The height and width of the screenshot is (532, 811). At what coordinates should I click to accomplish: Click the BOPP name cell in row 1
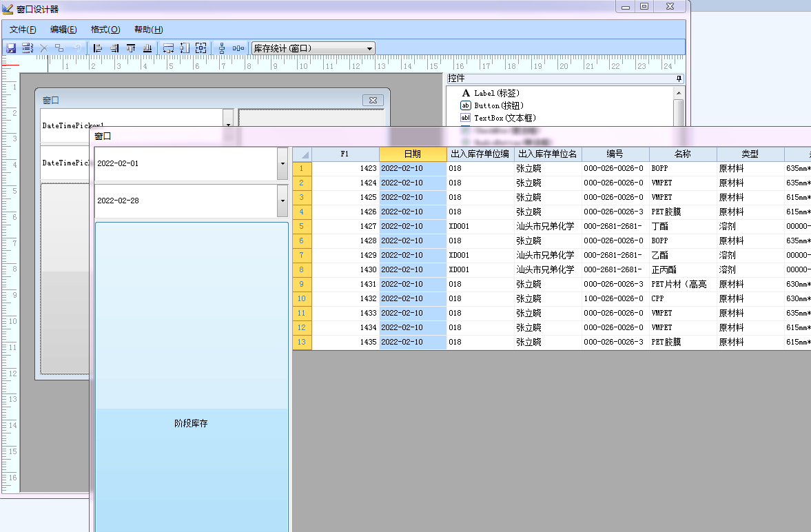click(684, 169)
